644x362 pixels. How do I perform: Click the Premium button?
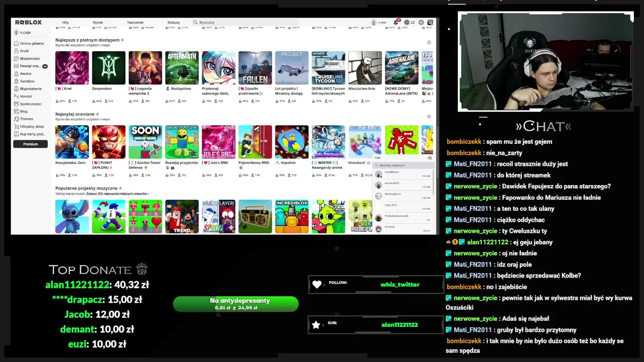coord(30,144)
